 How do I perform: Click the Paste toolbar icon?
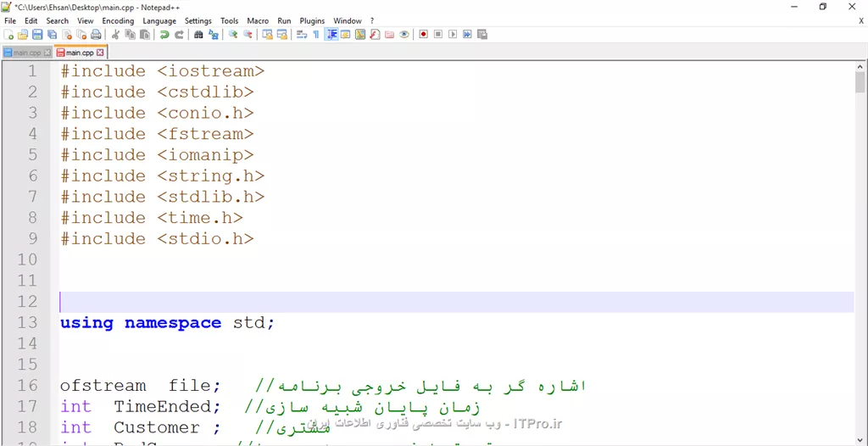(x=145, y=35)
